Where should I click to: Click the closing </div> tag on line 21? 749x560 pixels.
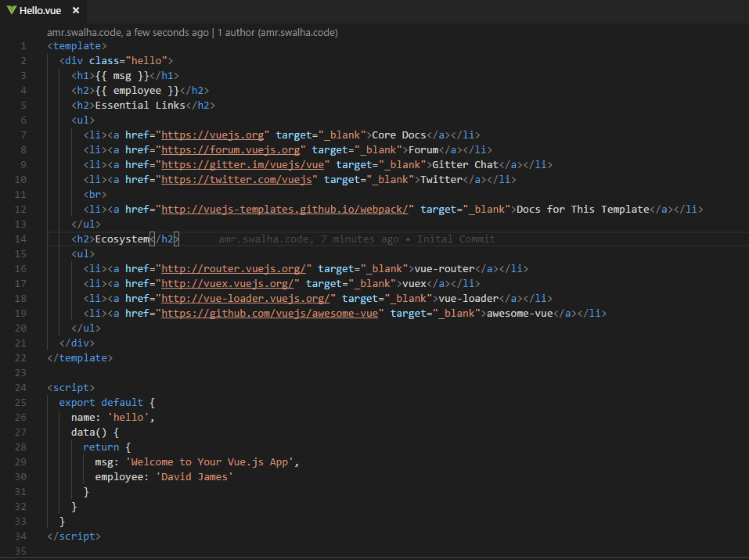(x=77, y=343)
